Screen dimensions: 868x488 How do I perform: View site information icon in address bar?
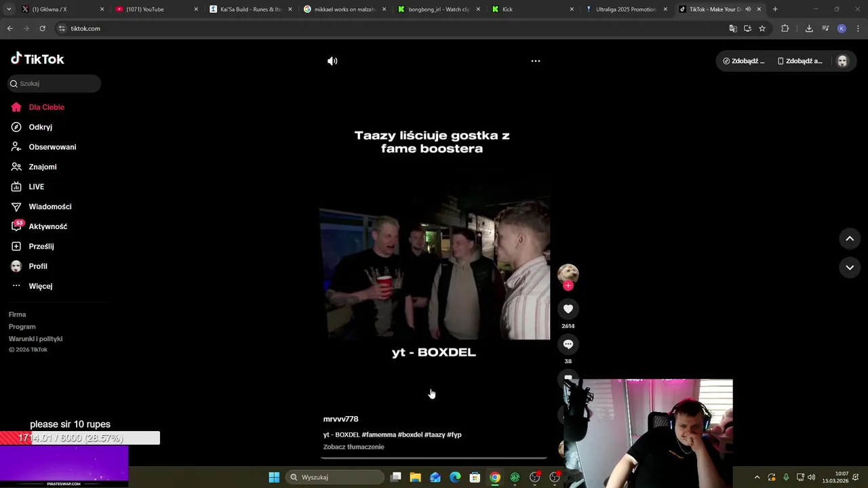62,28
